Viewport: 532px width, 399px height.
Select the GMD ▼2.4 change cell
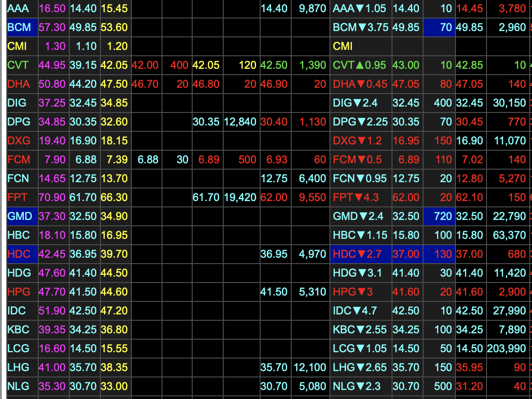tap(361, 216)
